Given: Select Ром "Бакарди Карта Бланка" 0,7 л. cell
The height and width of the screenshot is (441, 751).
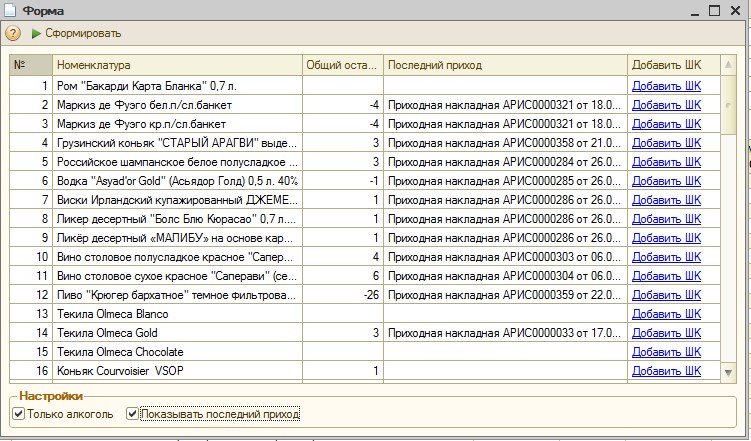Looking at the screenshot, I should [177, 86].
